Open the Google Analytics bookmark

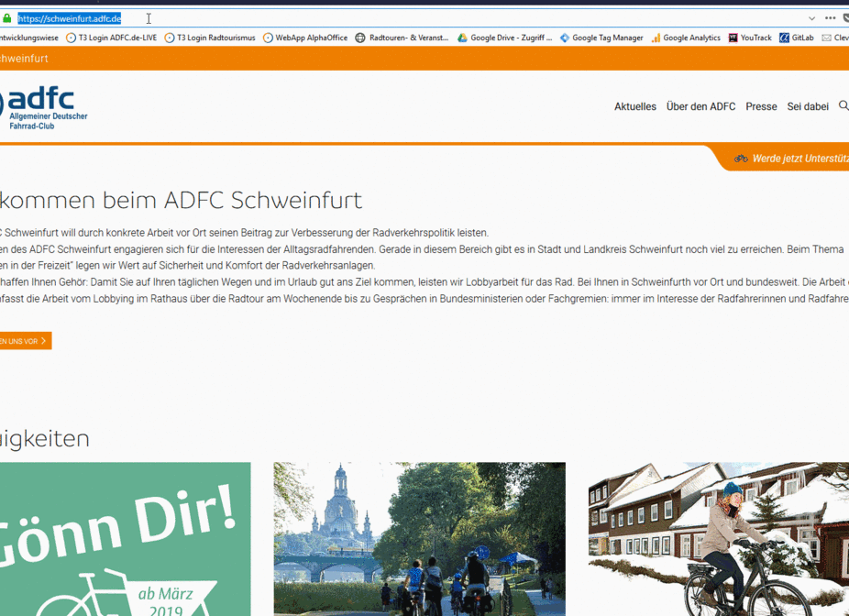694,38
